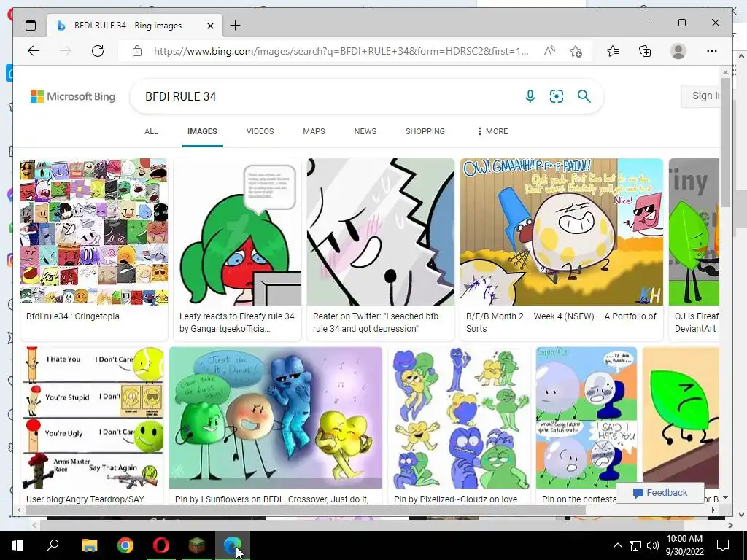Open 'User blog:Angry Teardrop' image result
The height and width of the screenshot is (560, 747).
[x=93, y=418]
